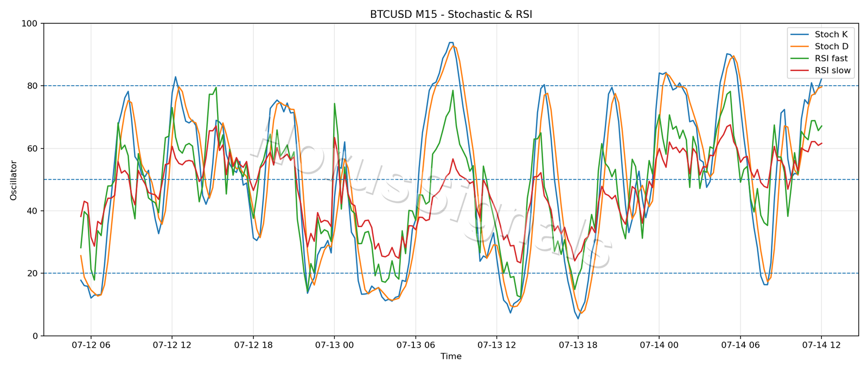
Task: Click the blue Stoch K legend line sample
Action: (x=801, y=35)
